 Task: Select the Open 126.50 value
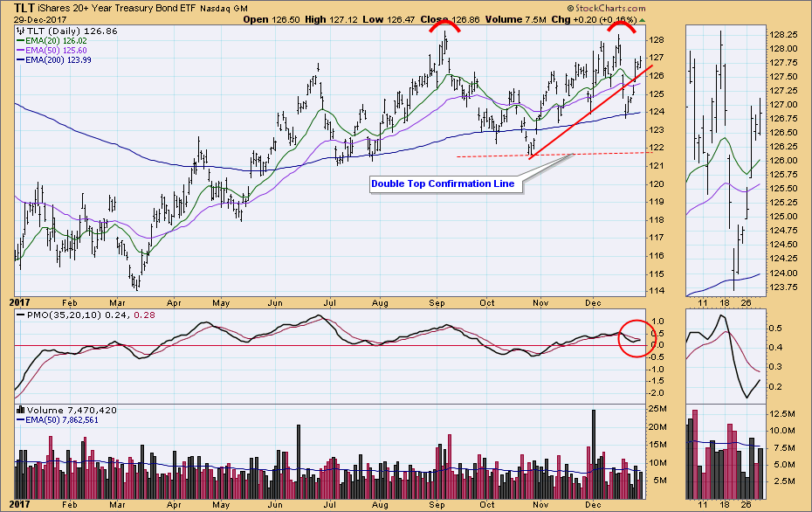pos(272,20)
